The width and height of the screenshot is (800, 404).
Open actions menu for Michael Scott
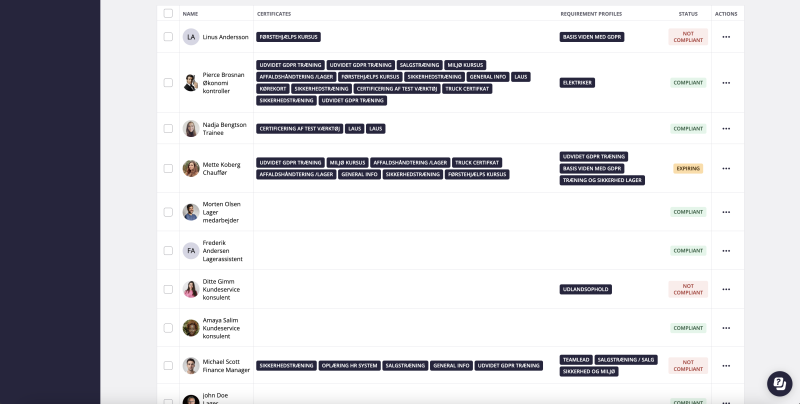pyautogui.click(x=726, y=366)
